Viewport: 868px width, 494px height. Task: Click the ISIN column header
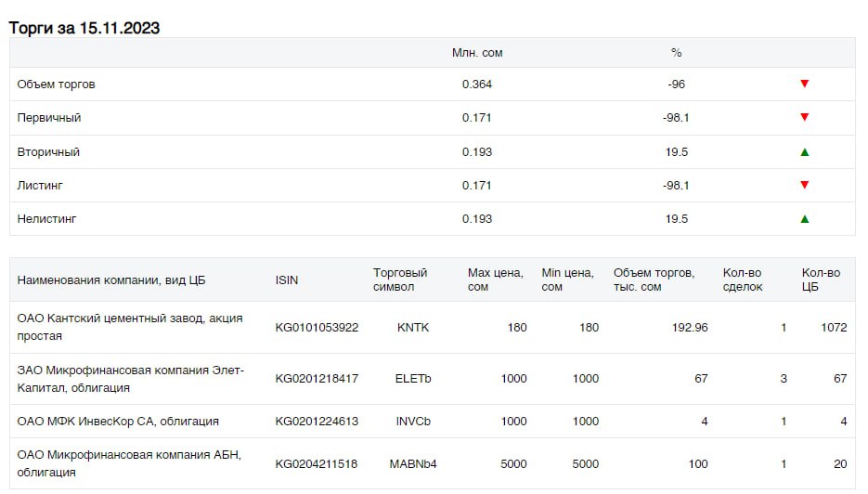[286, 279]
